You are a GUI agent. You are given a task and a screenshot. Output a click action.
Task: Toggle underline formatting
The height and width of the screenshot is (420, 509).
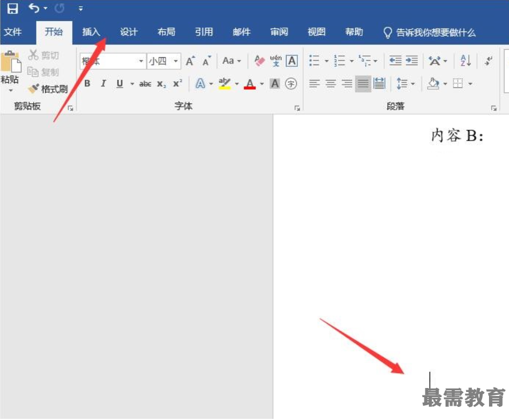[x=120, y=83]
